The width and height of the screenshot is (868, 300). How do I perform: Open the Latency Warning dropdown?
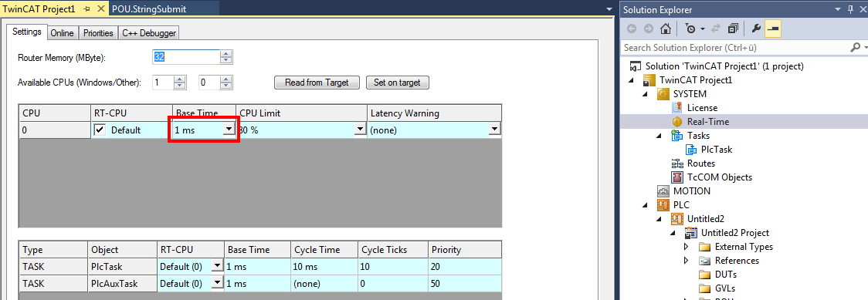pyautogui.click(x=494, y=130)
